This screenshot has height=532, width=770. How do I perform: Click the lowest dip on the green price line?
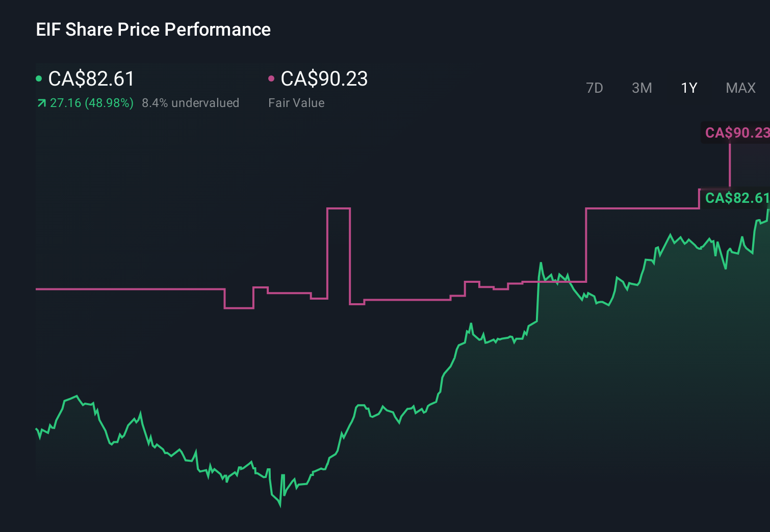(x=280, y=507)
